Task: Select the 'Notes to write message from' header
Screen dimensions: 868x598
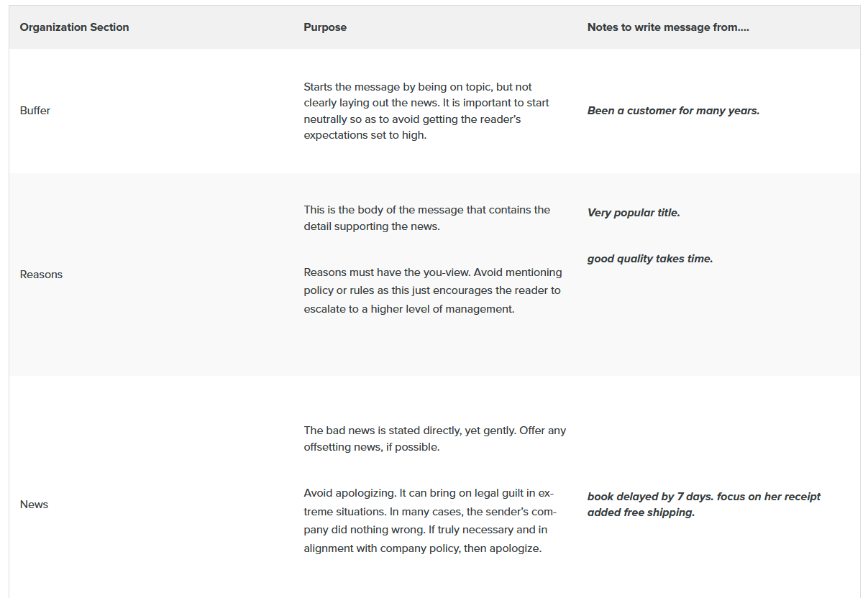Action: [668, 27]
